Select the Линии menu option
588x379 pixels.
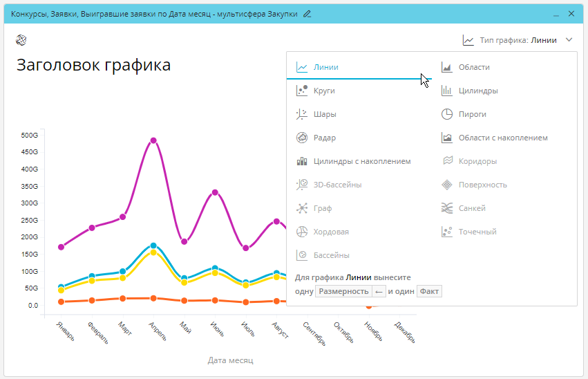[x=325, y=67]
